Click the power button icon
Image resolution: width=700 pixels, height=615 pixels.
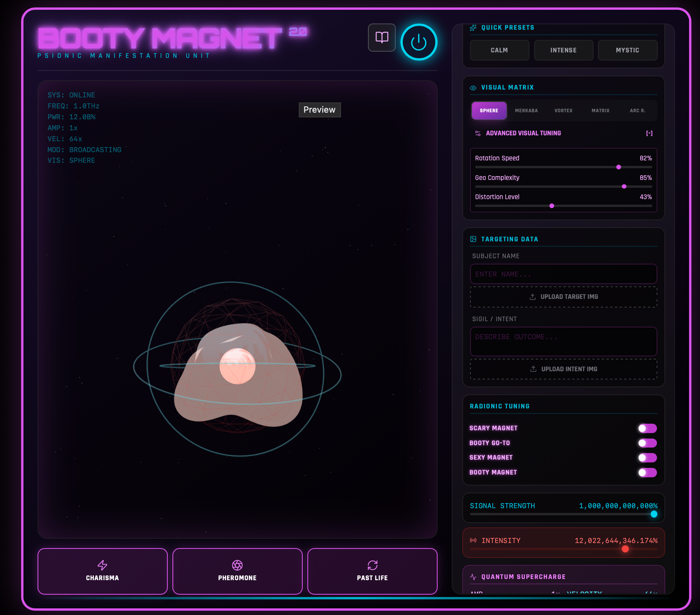coord(418,42)
